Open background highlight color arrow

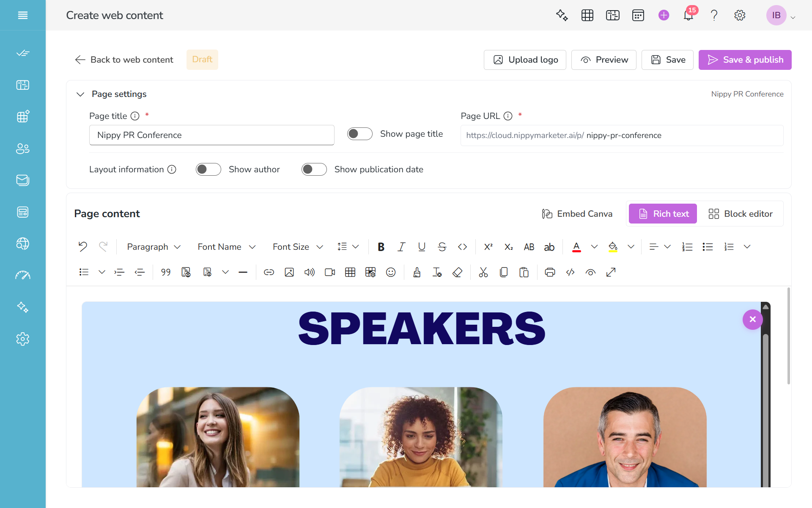click(x=631, y=247)
